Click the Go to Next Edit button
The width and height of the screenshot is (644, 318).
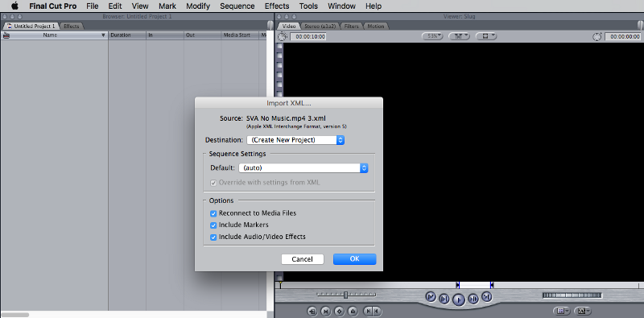[x=487, y=296]
